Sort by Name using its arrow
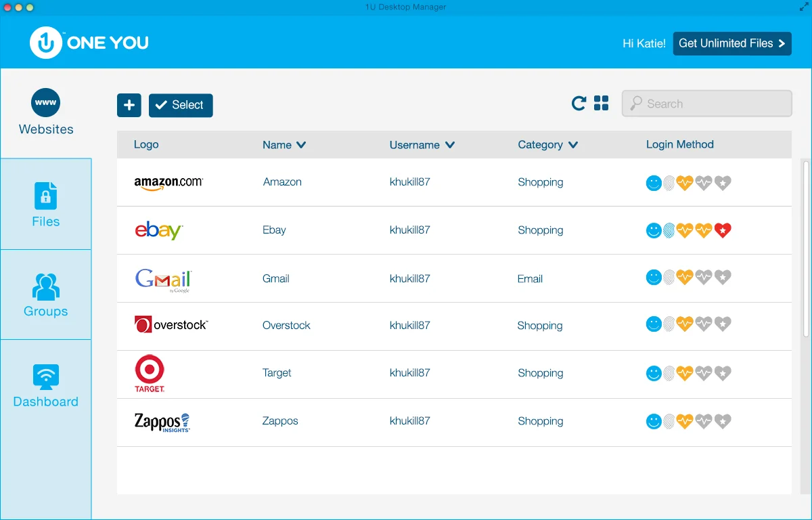The image size is (812, 520). click(301, 145)
